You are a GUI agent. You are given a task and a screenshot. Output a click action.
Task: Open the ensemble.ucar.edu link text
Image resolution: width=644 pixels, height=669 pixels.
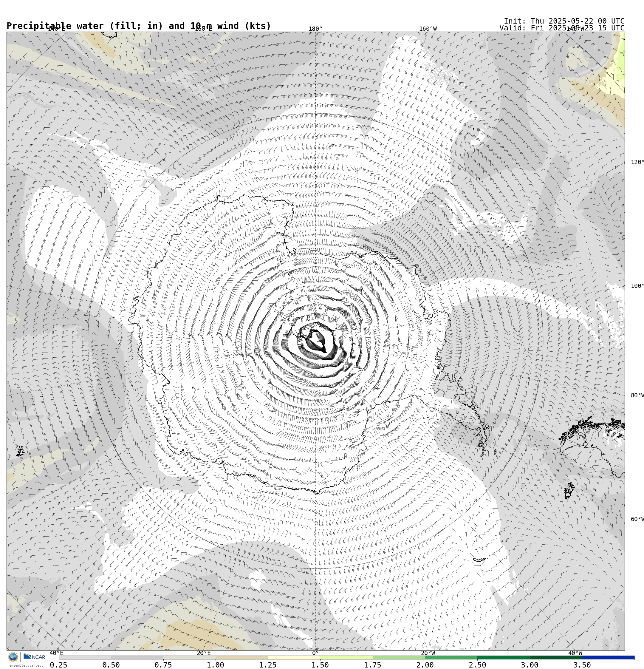pyautogui.click(x=26, y=666)
